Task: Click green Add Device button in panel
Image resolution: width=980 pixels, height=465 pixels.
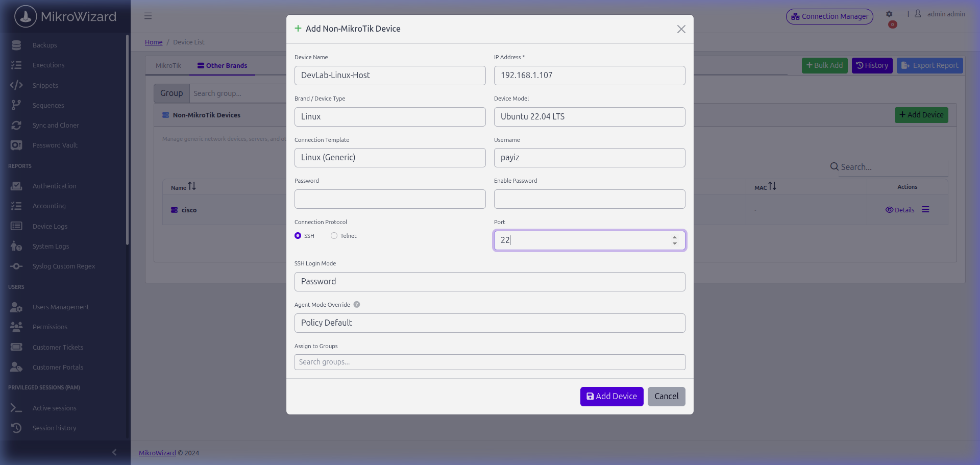Action: click(x=921, y=115)
